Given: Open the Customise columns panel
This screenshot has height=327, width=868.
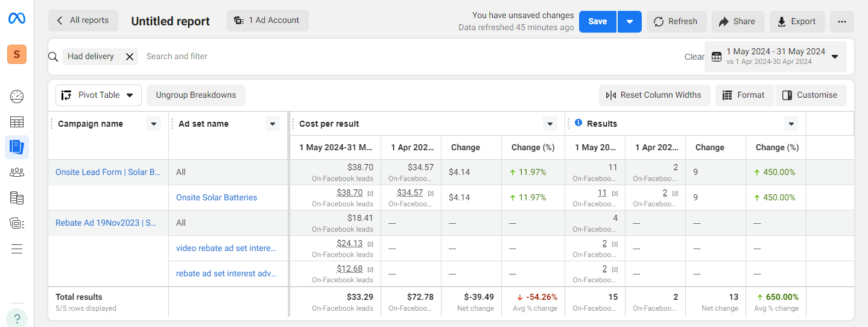Looking at the screenshot, I should click(x=810, y=95).
